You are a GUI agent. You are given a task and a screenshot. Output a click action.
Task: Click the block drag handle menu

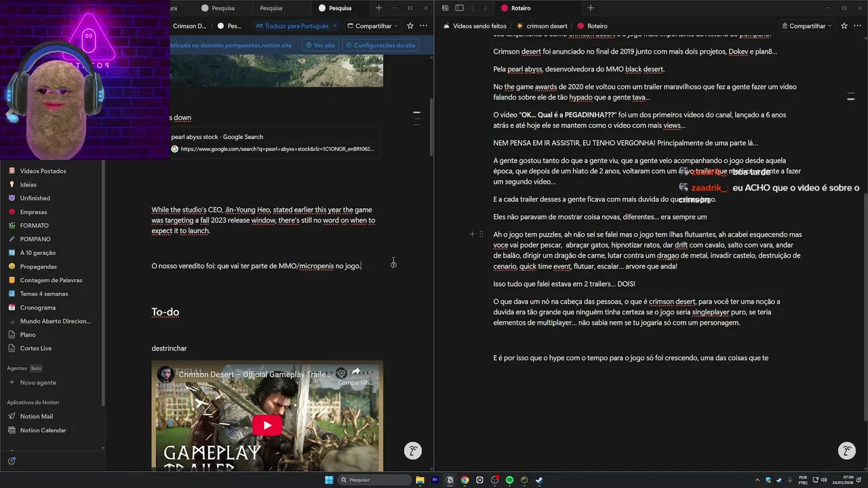point(481,235)
